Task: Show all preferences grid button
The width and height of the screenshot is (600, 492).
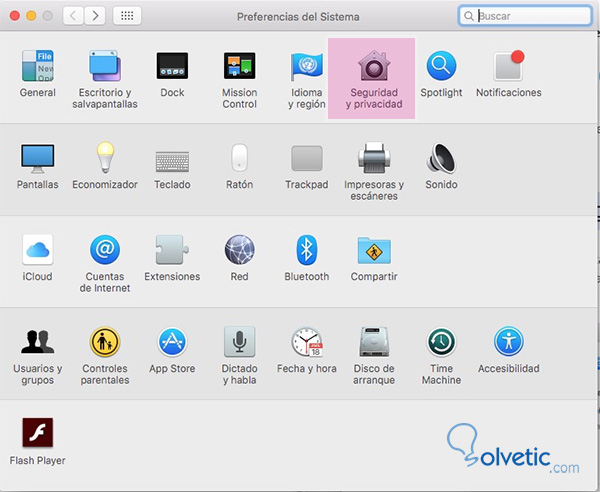Action: click(x=127, y=16)
